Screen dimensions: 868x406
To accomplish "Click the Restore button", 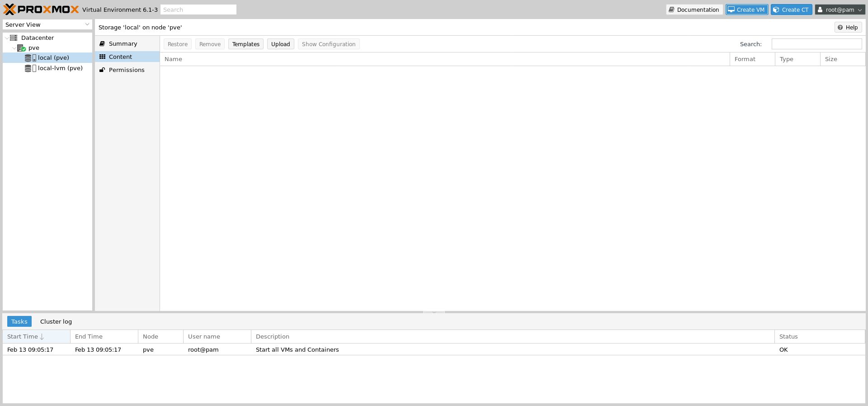I will click(x=178, y=44).
